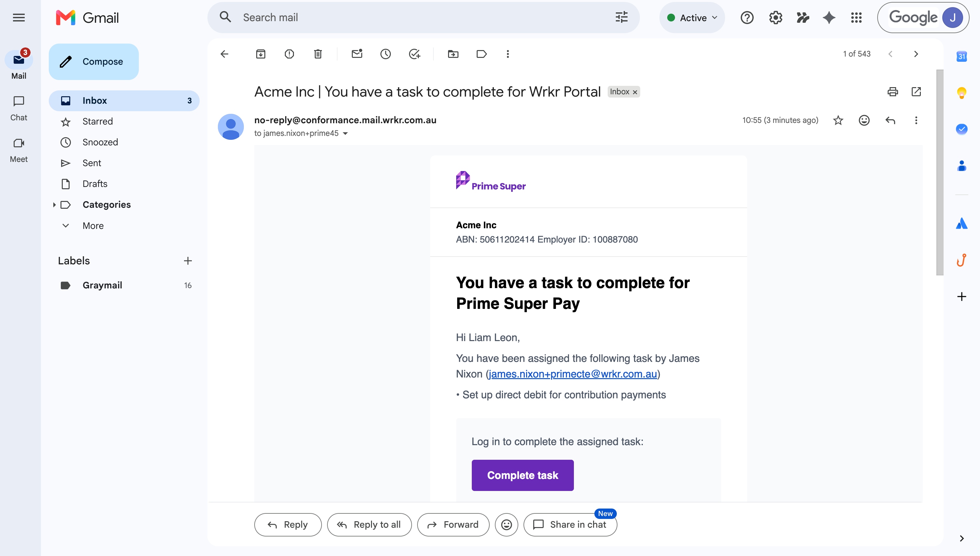Click the purple Complete task button
The image size is (980, 556).
point(523,475)
